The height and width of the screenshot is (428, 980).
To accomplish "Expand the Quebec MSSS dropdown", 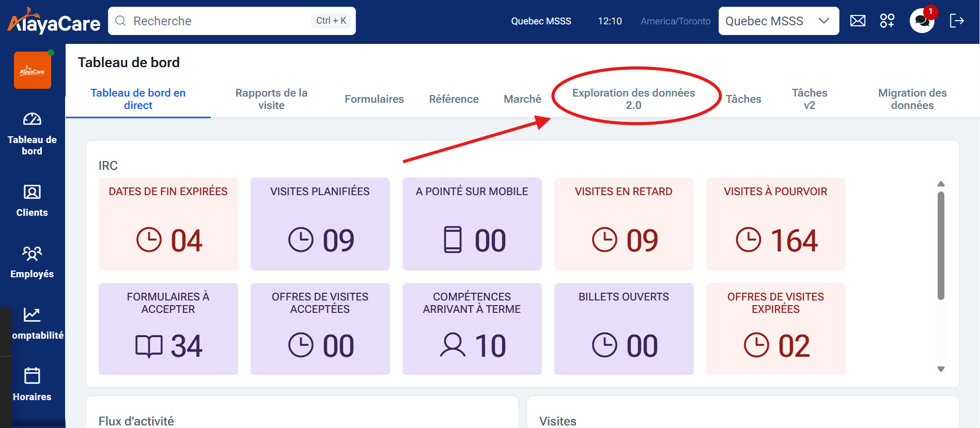I will pos(778,21).
